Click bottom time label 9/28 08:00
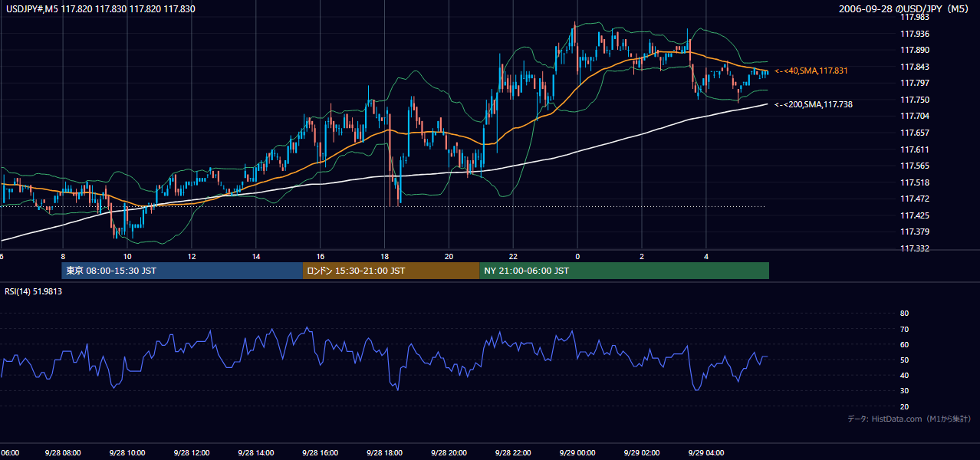The width and height of the screenshot is (980, 460). (63, 453)
